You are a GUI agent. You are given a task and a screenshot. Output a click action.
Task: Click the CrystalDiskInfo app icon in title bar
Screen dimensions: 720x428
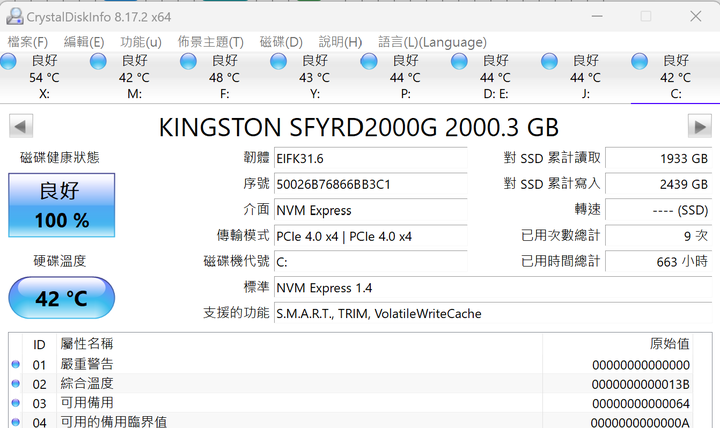click(15, 17)
